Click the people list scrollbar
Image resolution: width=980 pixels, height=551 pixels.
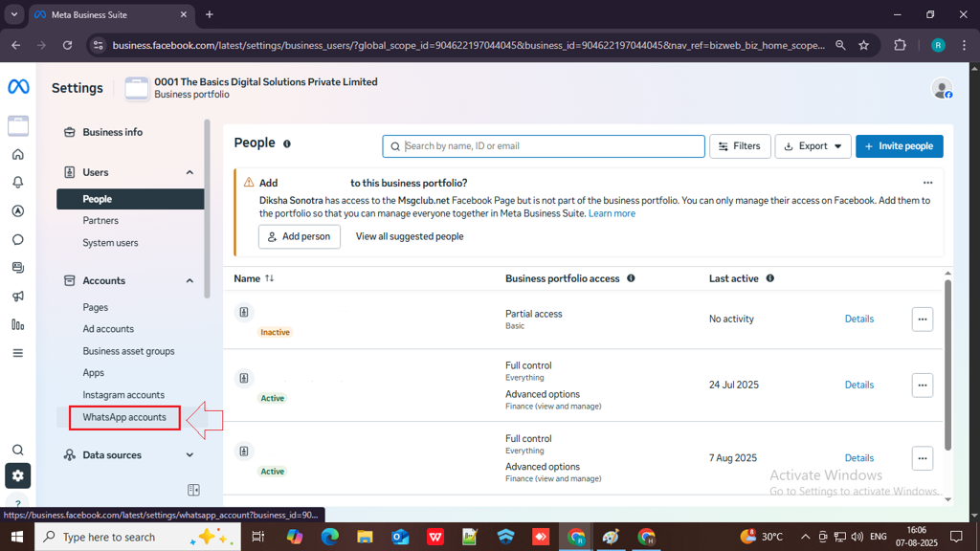pos(947,365)
